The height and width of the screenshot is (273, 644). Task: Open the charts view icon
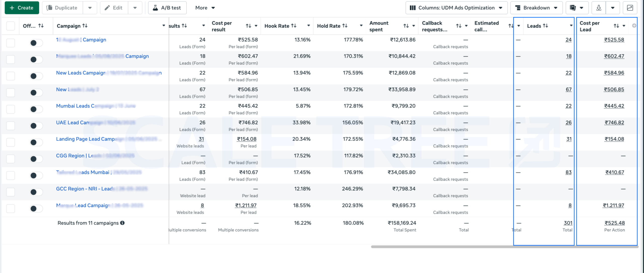(630, 8)
